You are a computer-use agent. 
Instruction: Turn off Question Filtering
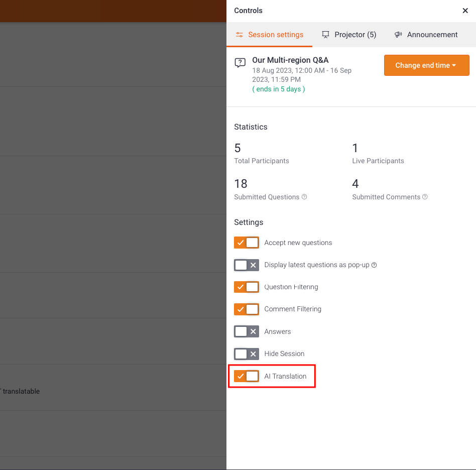247,287
